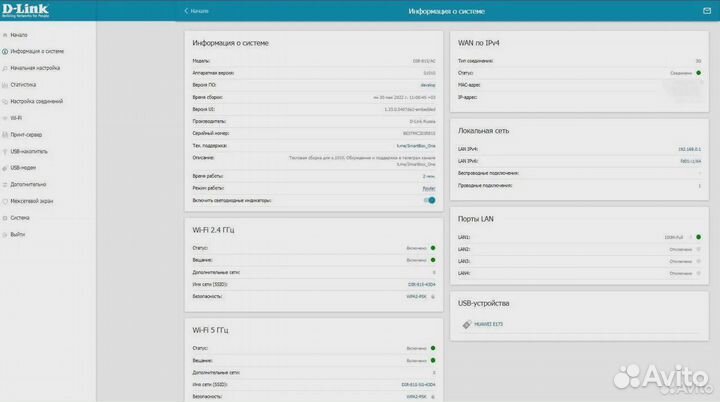Open Начало in the sidebar menu
This screenshot has height=402, width=720.
click(19, 34)
